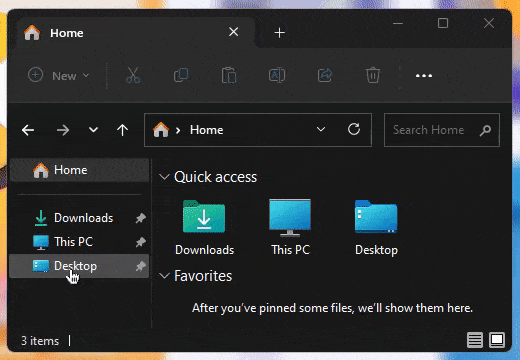Switch to large thumbnails view icon
The image size is (520, 360).
click(x=497, y=340)
